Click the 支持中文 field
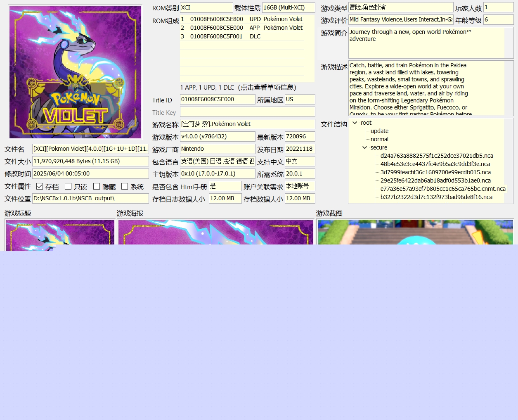 [300, 161]
